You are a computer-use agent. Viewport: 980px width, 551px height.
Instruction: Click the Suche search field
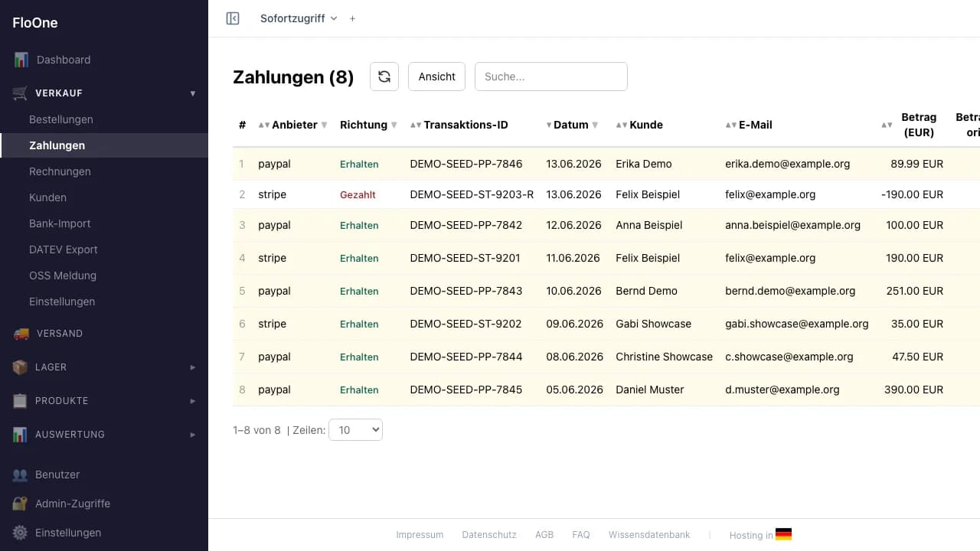point(551,77)
